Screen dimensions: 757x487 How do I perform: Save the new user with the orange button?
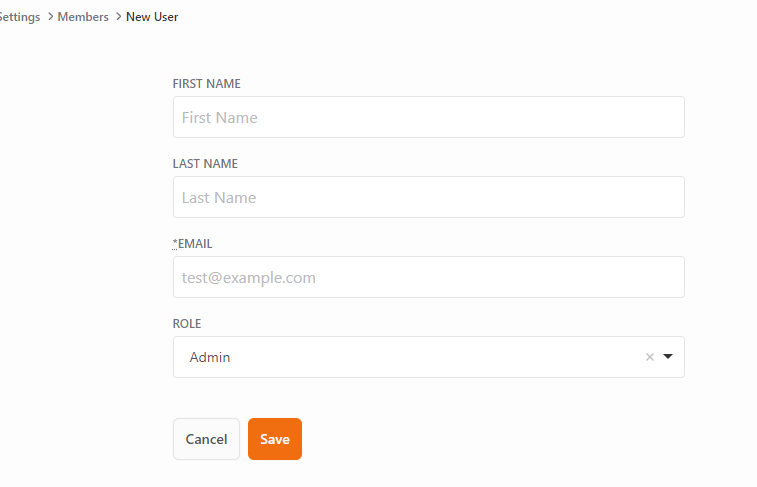[x=275, y=439]
